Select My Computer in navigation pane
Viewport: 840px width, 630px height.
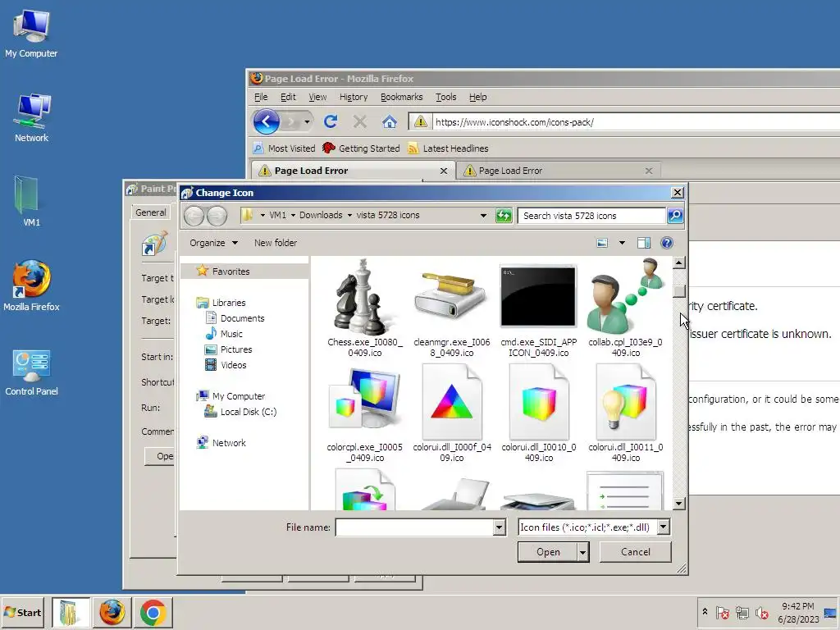pos(238,396)
